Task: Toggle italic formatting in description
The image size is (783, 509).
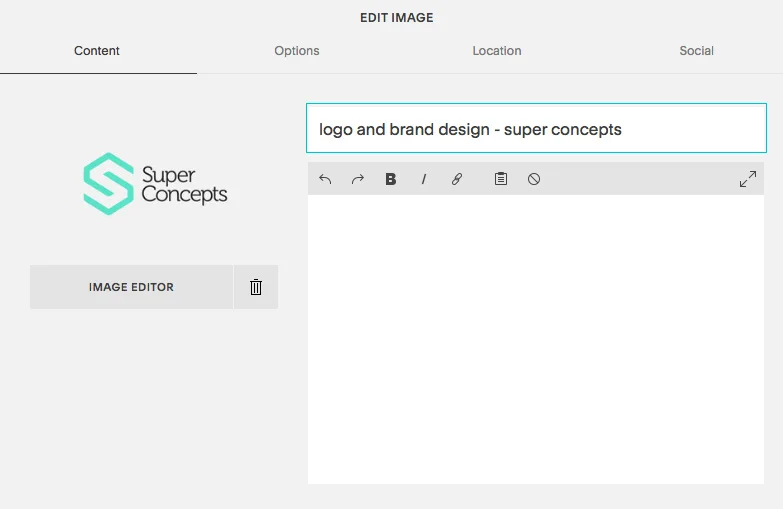Action: pyautogui.click(x=423, y=179)
